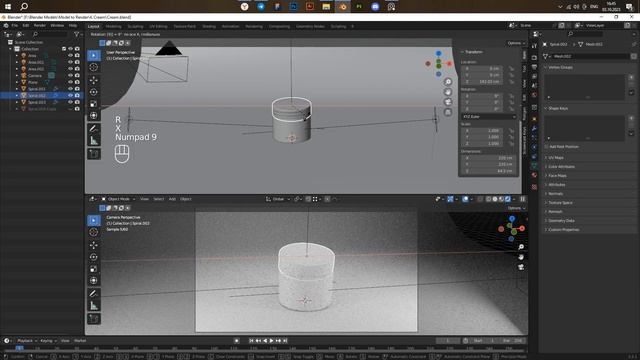Jump to the timeline's first frame button

pos(251,340)
